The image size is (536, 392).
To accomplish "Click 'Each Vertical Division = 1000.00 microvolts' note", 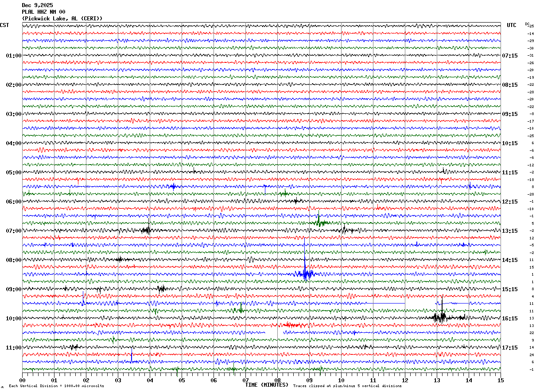I will [x=57, y=386].
